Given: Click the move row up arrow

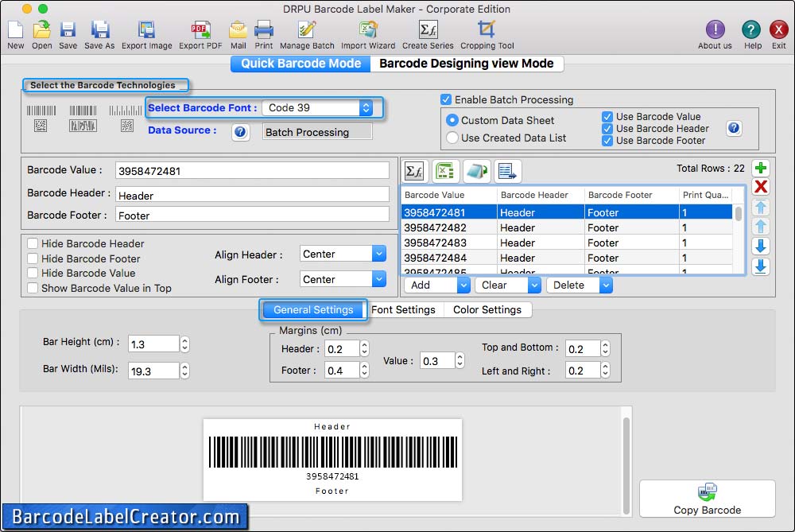Looking at the screenshot, I should [x=761, y=226].
